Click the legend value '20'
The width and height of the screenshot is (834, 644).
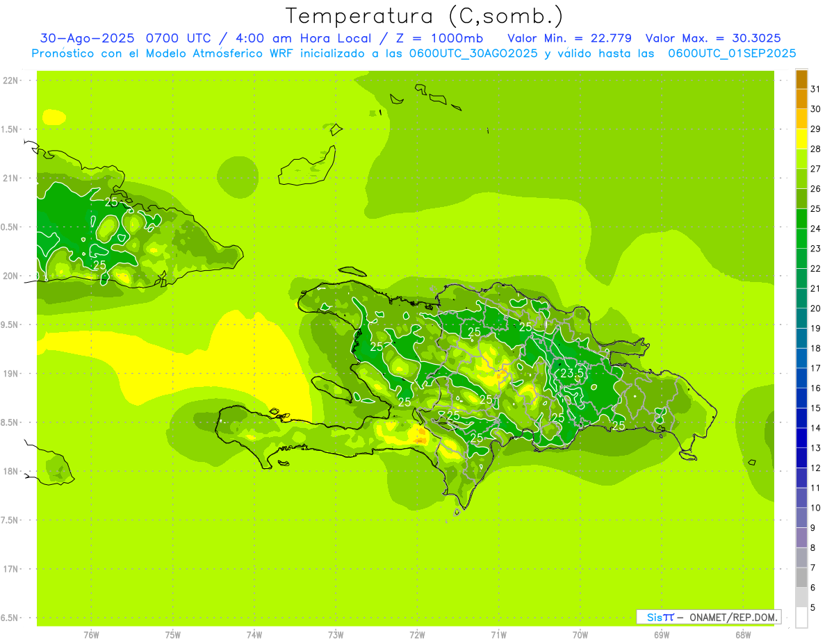[816, 308]
